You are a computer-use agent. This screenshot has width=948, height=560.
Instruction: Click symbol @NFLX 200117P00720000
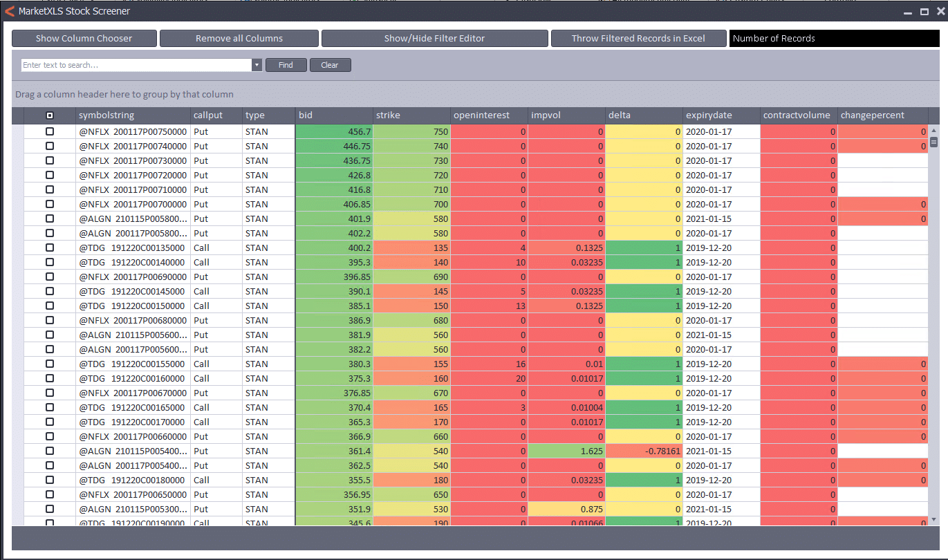(x=133, y=175)
